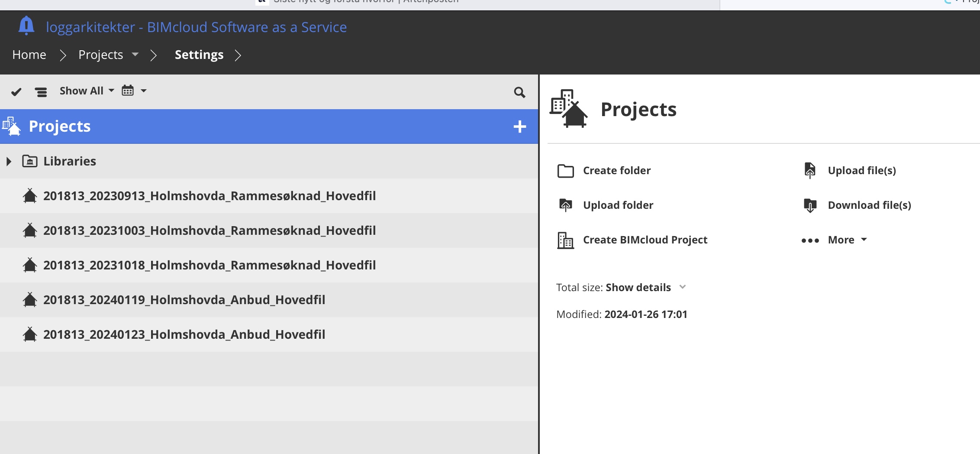Click the notification bell icon
Screen dimensions: 980x454
point(26,26)
